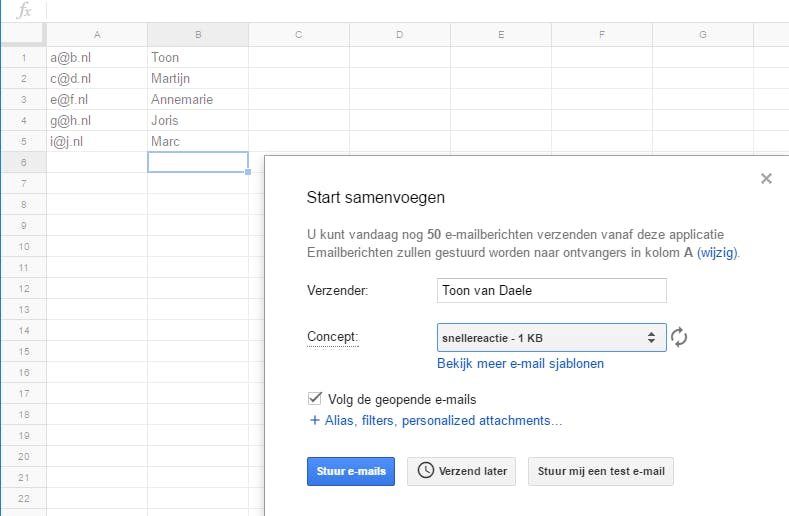Send a test email to myself
Image resolution: width=789 pixels, height=516 pixels.
tap(600, 471)
